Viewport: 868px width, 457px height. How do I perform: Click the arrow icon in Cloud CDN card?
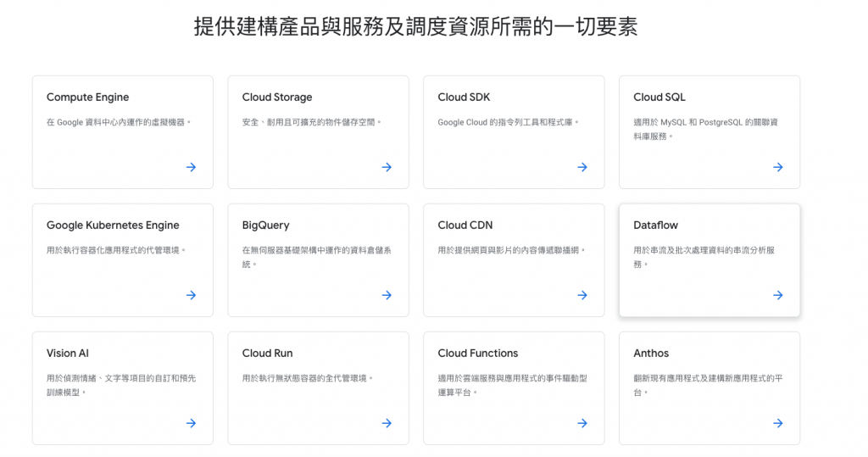click(x=582, y=295)
